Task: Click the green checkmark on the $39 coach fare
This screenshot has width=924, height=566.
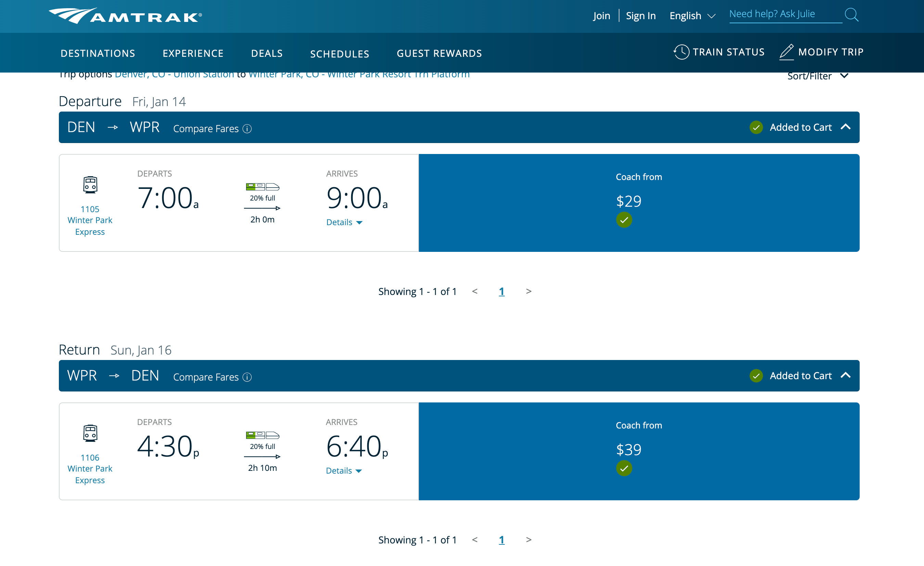Action: coord(624,468)
